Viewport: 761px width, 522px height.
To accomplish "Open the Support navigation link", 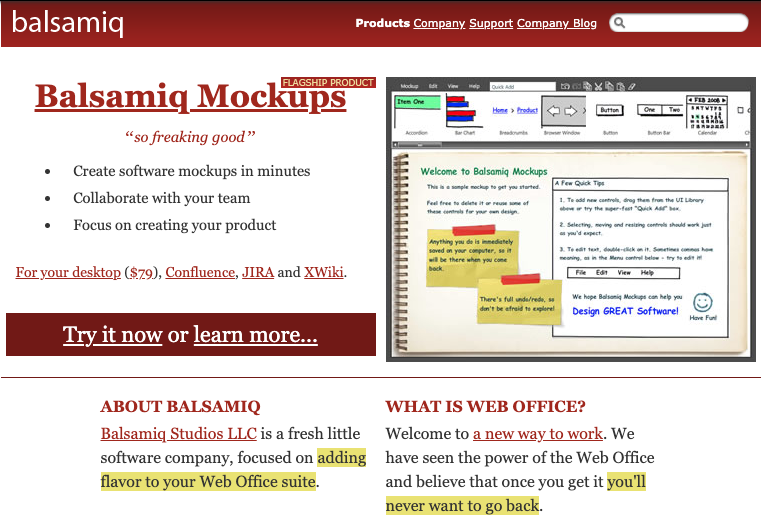I will [491, 23].
